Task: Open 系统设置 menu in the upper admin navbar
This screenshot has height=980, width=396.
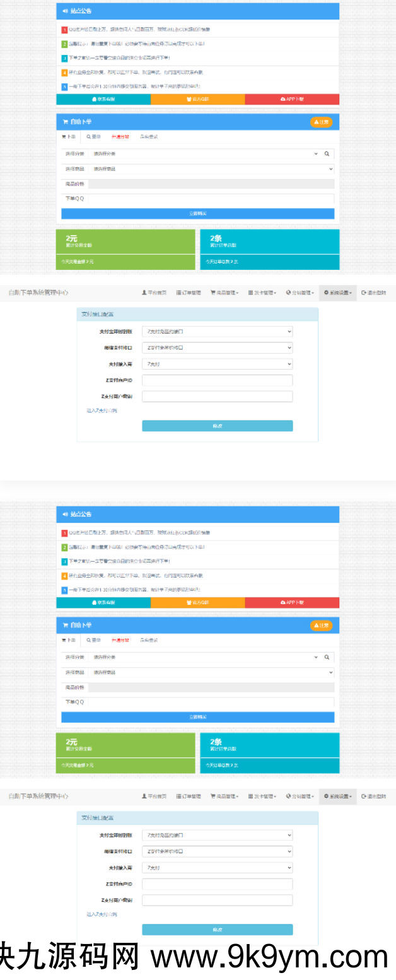Action: click(x=337, y=293)
